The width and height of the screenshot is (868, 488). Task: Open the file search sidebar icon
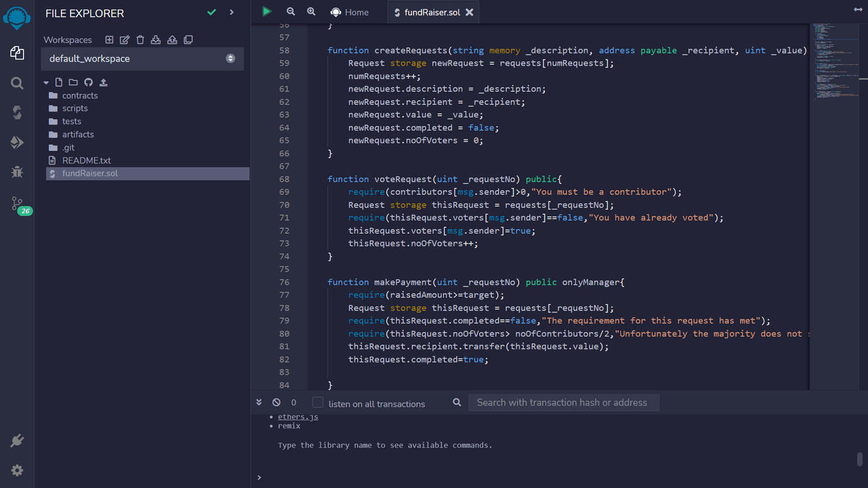coord(17,83)
